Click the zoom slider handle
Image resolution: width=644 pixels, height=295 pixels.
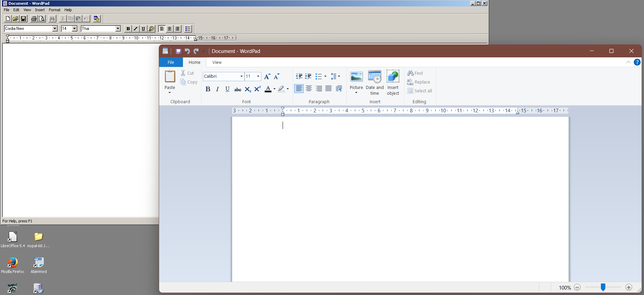[603, 288]
